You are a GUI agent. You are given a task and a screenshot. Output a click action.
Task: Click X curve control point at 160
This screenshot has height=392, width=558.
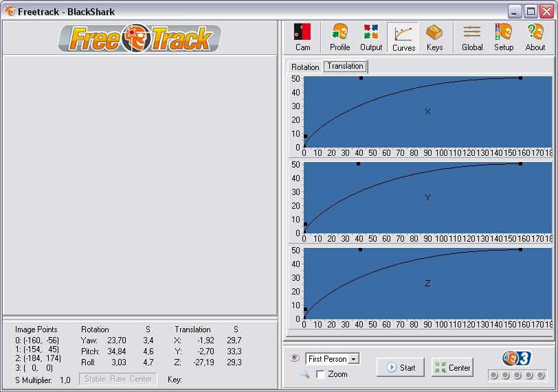pyautogui.click(x=520, y=78)
